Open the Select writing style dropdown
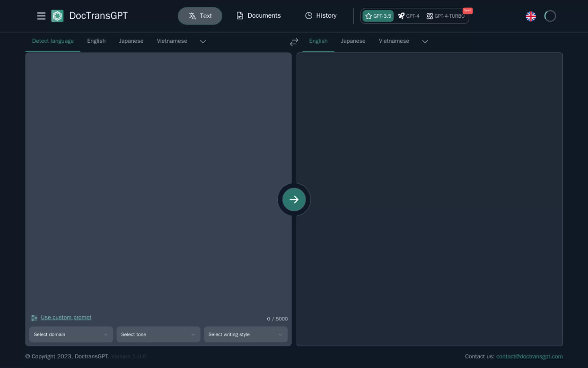 coord(246,334)
